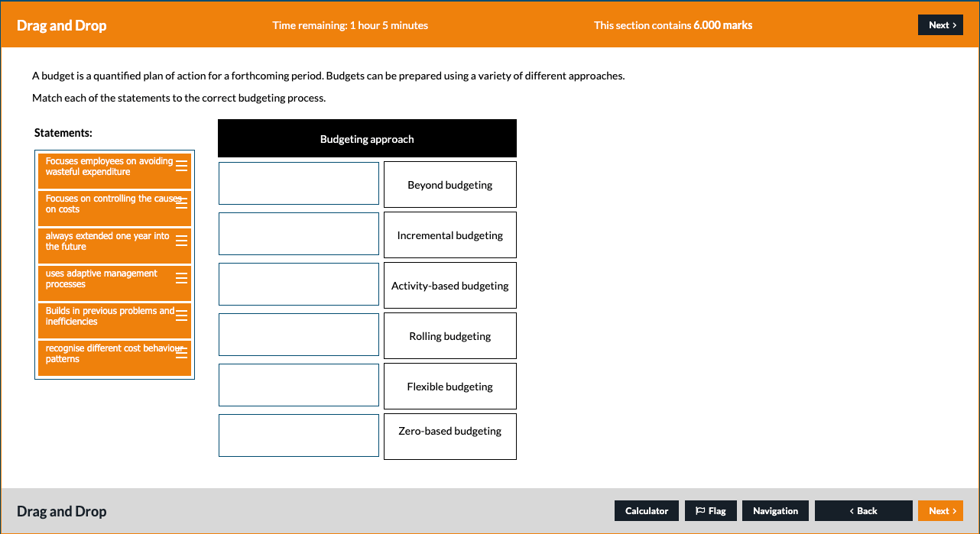Select the 'Beyond budgeting' answer tile
The width and height of the screenshot is (980, 534).
449,184
